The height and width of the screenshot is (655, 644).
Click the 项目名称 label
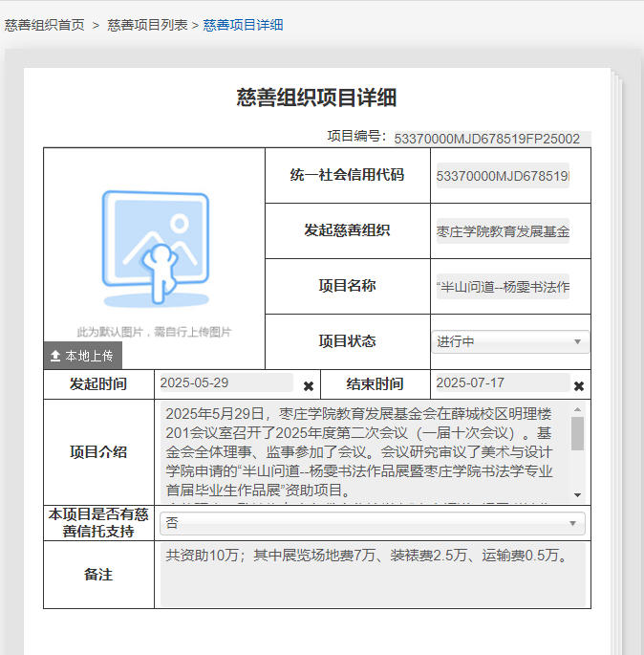[x=347, y=286]
